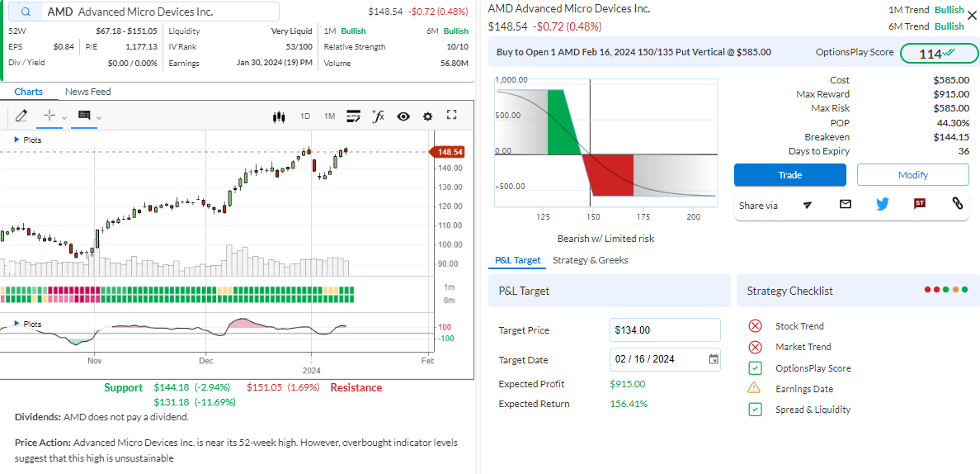Select the 1D interval
Image resolution: width=980 pixels, height=474 pixels.
coord(305,116)
